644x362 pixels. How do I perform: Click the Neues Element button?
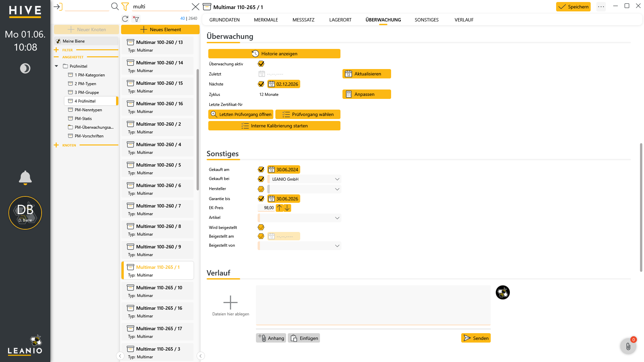click(160, 29)
